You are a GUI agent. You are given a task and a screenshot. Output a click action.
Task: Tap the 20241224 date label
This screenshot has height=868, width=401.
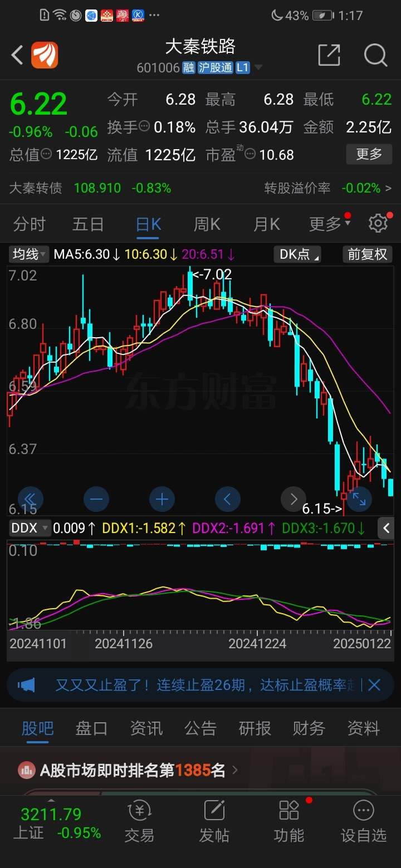(x=258, y=644)
